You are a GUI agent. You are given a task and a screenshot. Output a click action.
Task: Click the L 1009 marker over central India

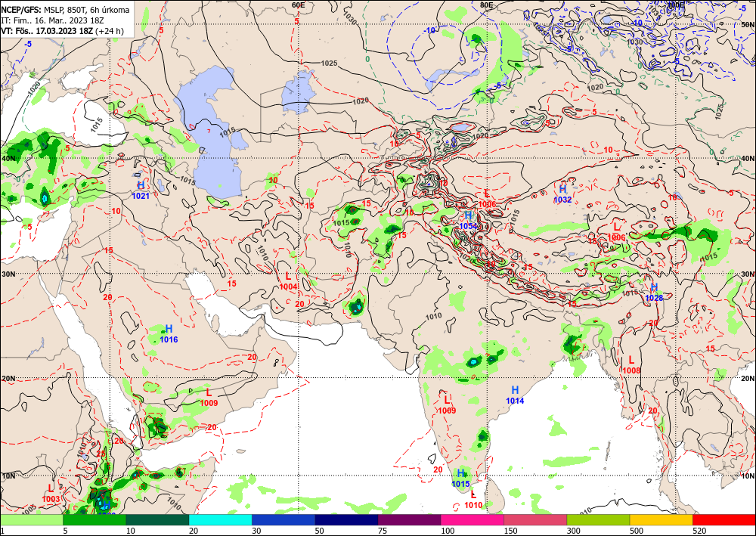pyautogui.click(x=447, y=404)
